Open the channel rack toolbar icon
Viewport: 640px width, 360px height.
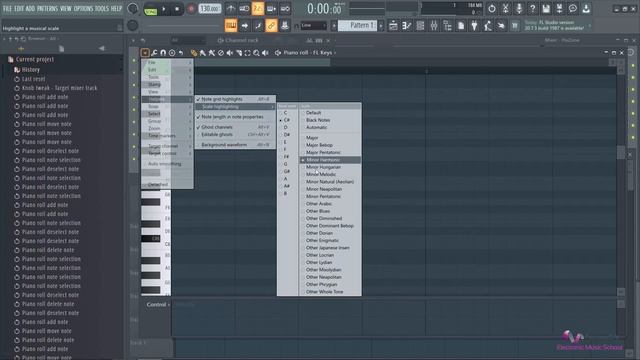coord(420,26)
